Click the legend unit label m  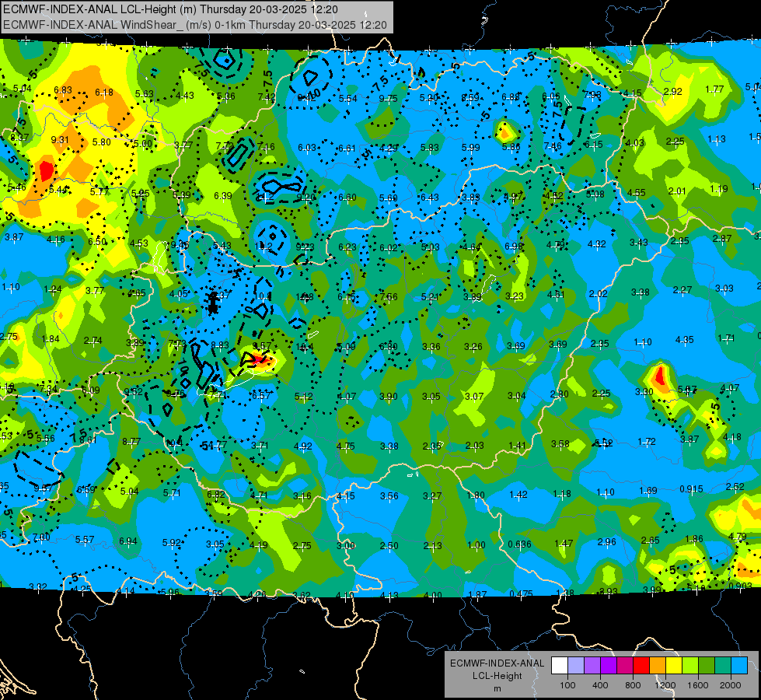click(x=497, y=689)
